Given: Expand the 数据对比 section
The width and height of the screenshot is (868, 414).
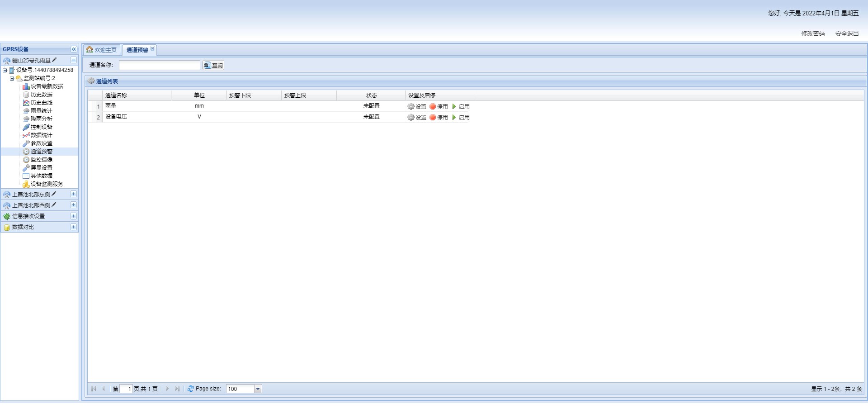Looking at the screenshot, I should 73,227.
